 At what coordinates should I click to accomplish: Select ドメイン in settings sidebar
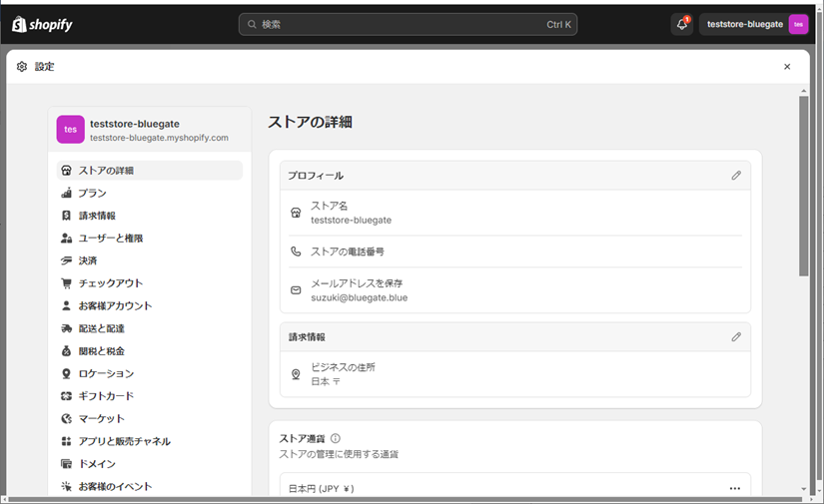coord(97,464)
